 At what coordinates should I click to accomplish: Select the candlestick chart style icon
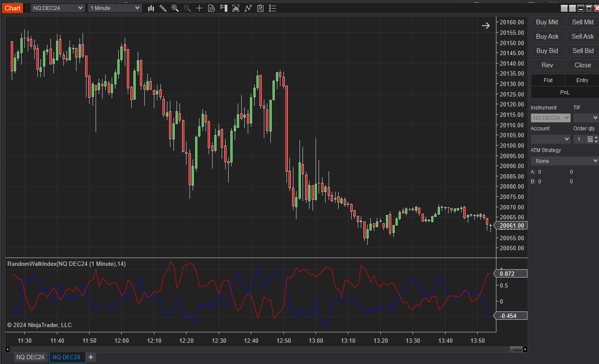pyautogui.click(x=150, y=8)
